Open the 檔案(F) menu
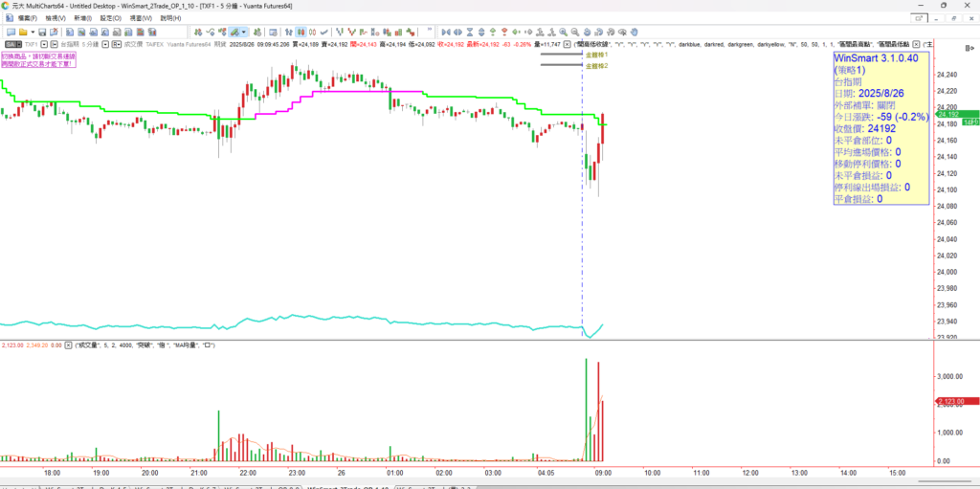 click(x=21, y=18)
